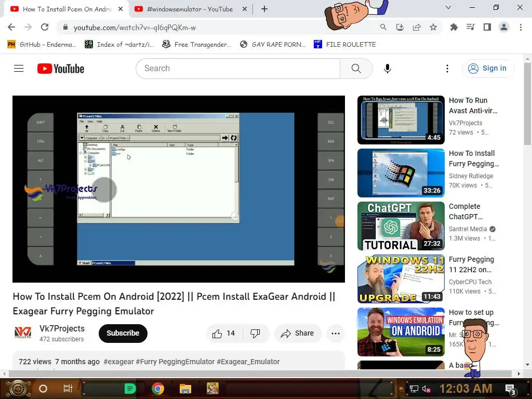The image size is (532, 399).
Task: Subscribe to Vk7Projects
Action: 123,333
